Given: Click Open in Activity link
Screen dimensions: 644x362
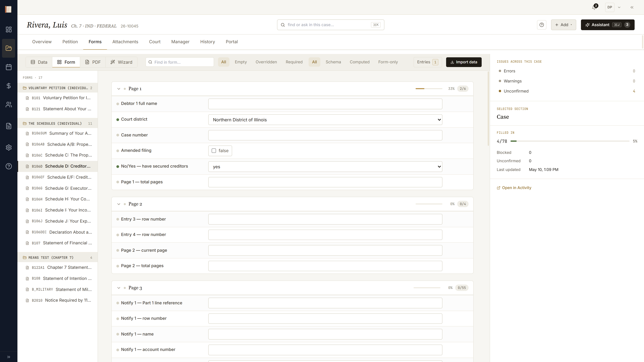Looking at the screenshot, I should [x=514, y=188].
